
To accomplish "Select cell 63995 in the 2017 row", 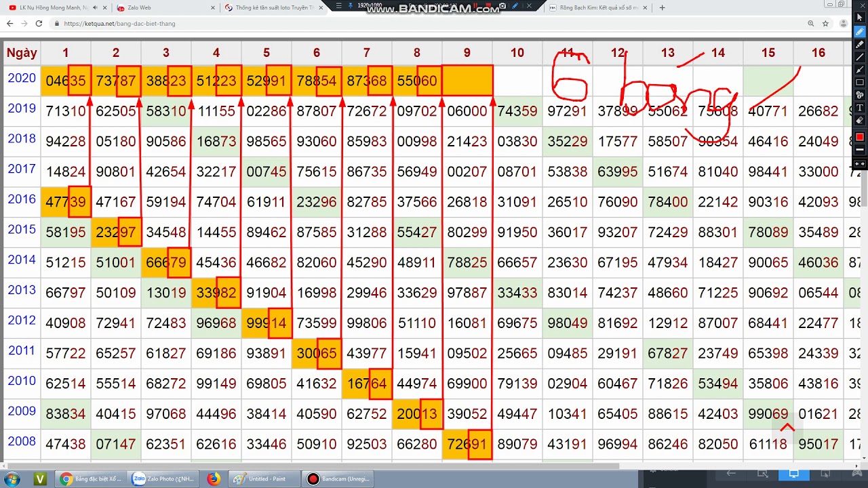I will (x=618, y=171).
